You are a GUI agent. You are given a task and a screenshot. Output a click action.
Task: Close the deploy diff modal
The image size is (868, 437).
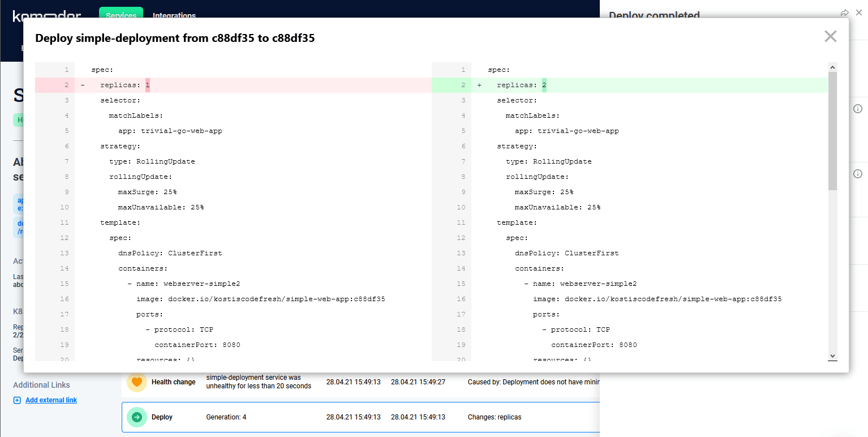click(x=830, y=37)
